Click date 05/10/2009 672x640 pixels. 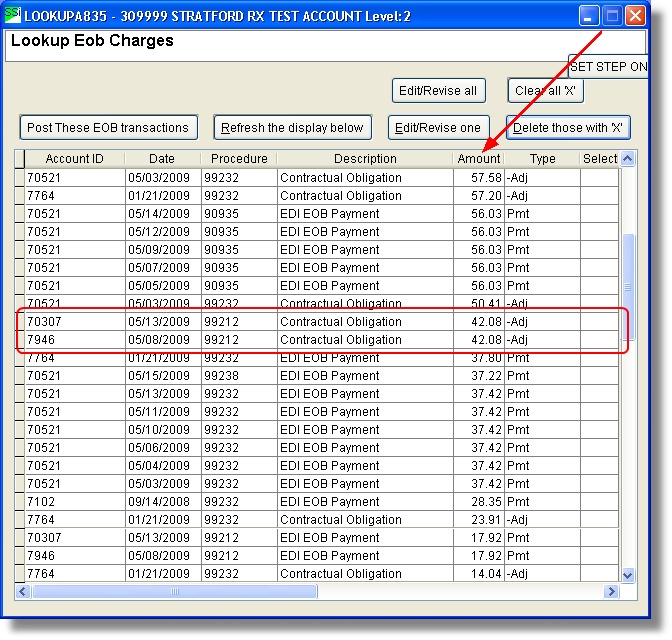(159, 430)
